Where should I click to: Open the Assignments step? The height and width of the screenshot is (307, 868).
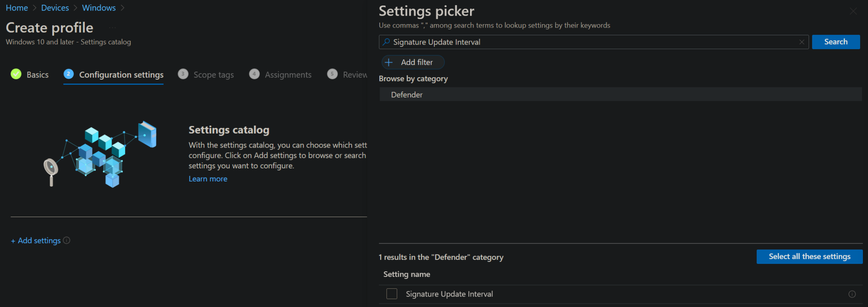288,75
